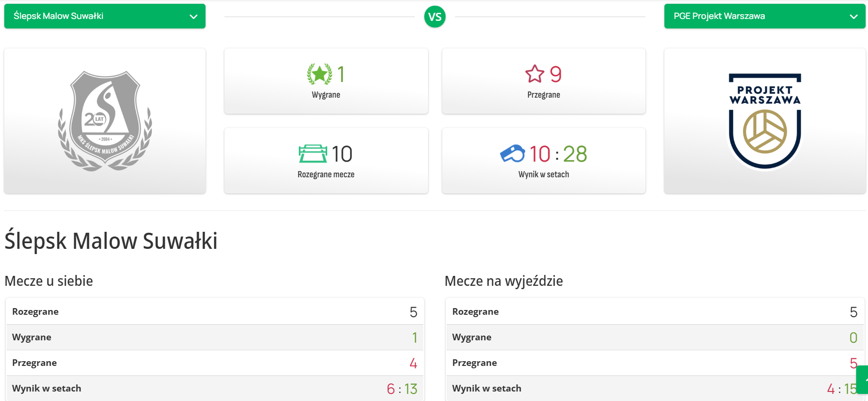Click the Mecze u siebie heading

coord(49,281)
